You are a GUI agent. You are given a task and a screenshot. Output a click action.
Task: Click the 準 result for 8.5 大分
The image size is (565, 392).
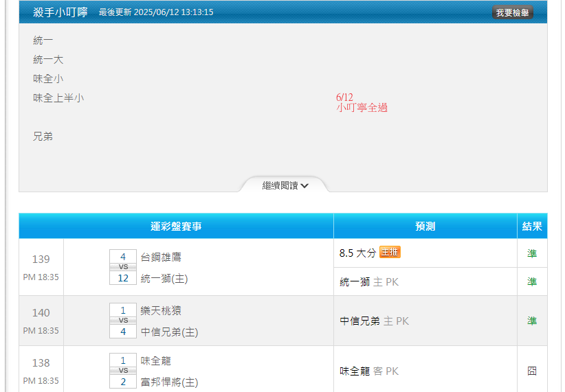(532, 253)
